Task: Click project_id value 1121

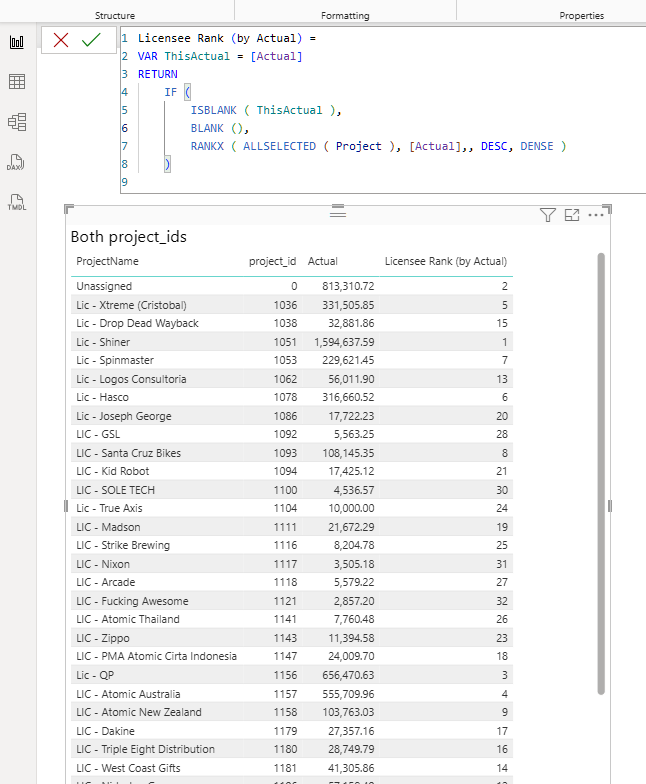Action: tap(285, 601)
